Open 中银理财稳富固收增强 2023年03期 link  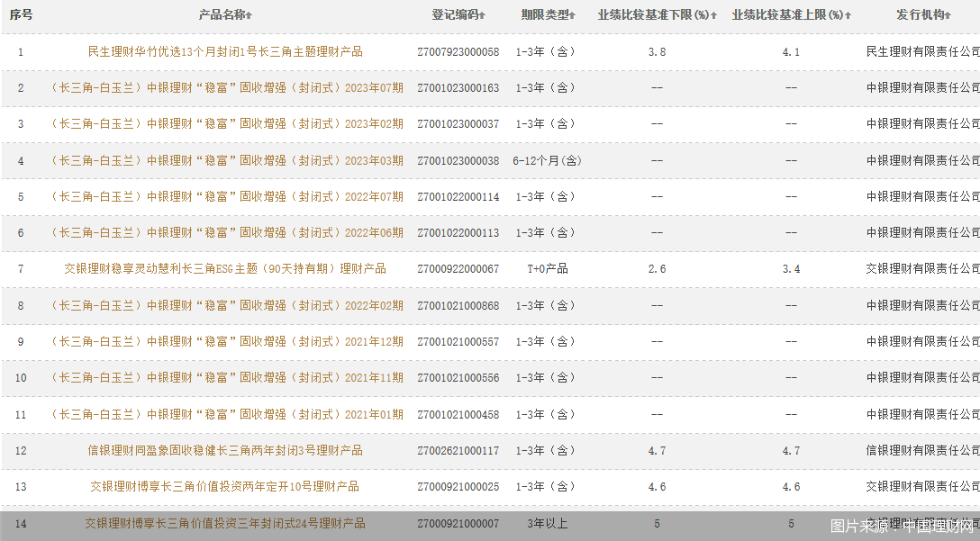pos(225,160)
